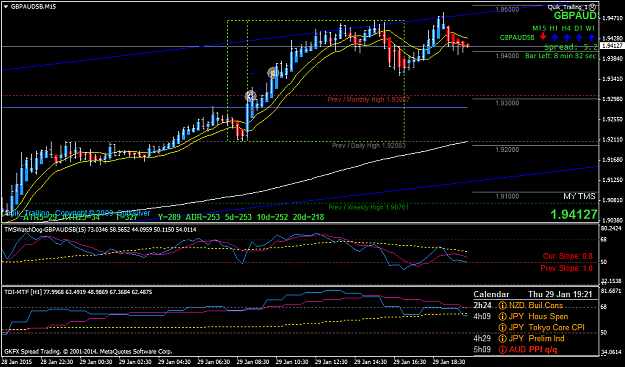
Task: Click the red M15 down-arrow trend indicator
Action: (542, 37)
